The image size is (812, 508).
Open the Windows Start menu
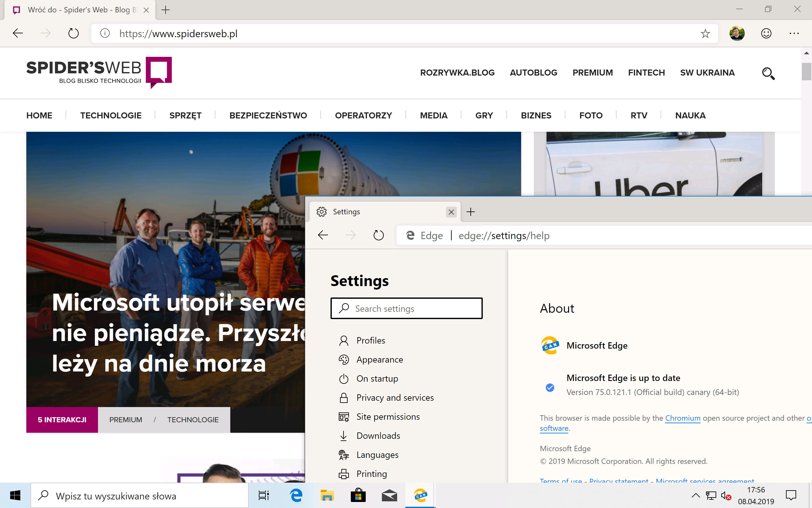(15, 495)
